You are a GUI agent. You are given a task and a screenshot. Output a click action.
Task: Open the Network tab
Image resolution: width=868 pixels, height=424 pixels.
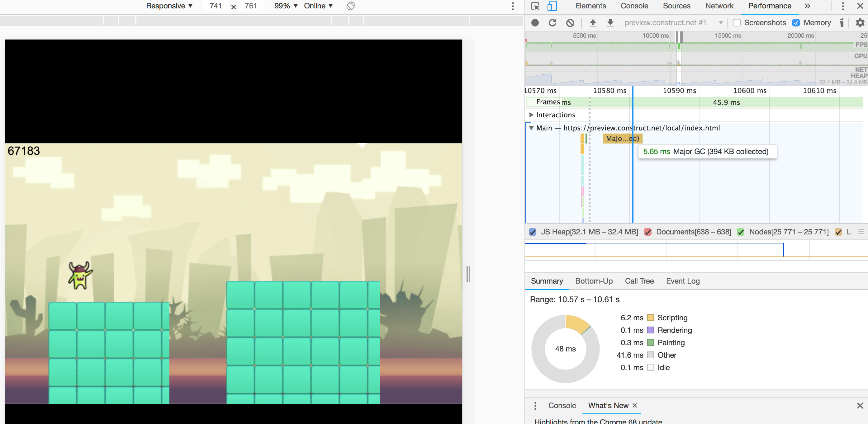pos(719,6)
